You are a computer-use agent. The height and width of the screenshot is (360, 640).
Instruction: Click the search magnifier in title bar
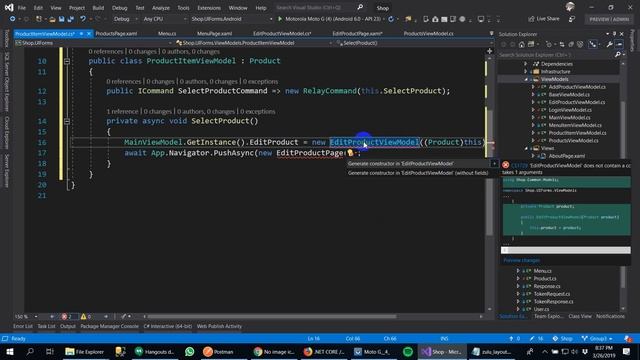coord(360,7)
